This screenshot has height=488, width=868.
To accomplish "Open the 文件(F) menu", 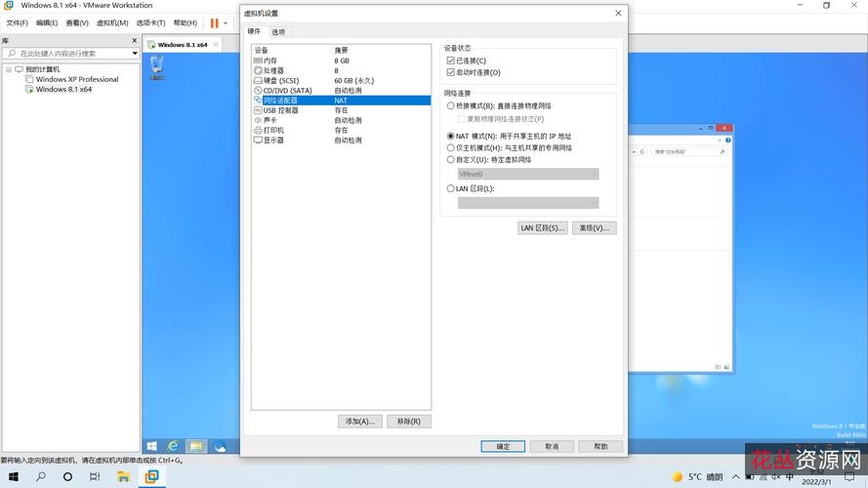I will tap(18, 22).
